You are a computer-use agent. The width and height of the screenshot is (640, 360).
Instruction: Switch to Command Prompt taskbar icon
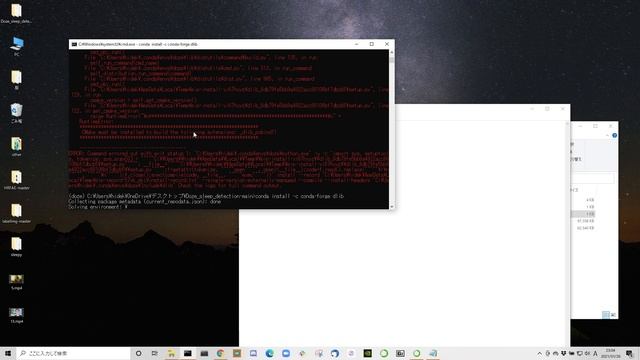point(188,353)
